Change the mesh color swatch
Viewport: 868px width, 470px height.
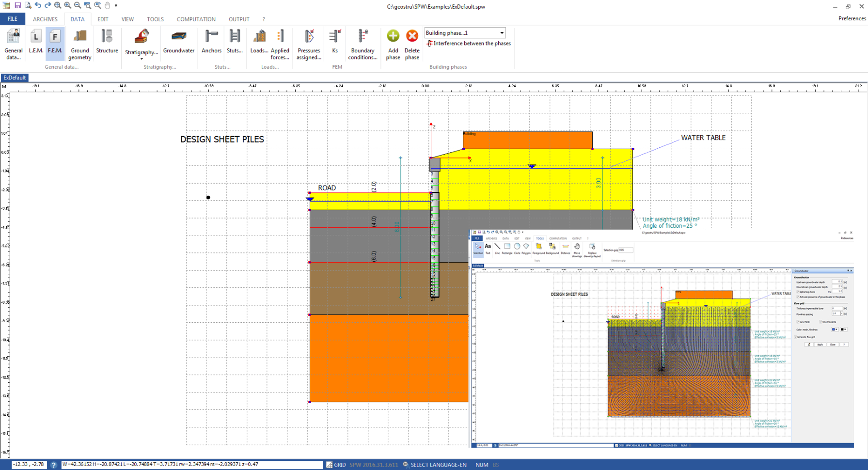(x=833, y=329)
